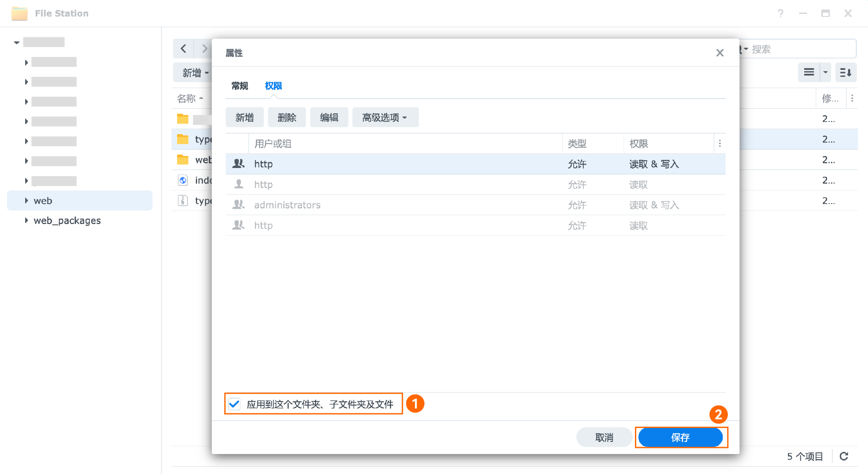
Task: Switch to the 常规 tab
Action: 240,86
